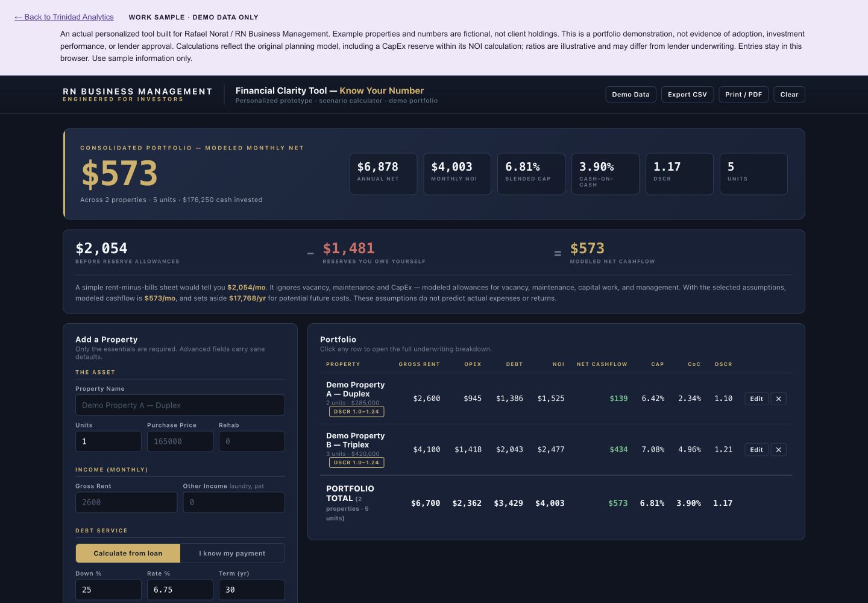Select the Calculate from loan option

(x=128, y=554)
